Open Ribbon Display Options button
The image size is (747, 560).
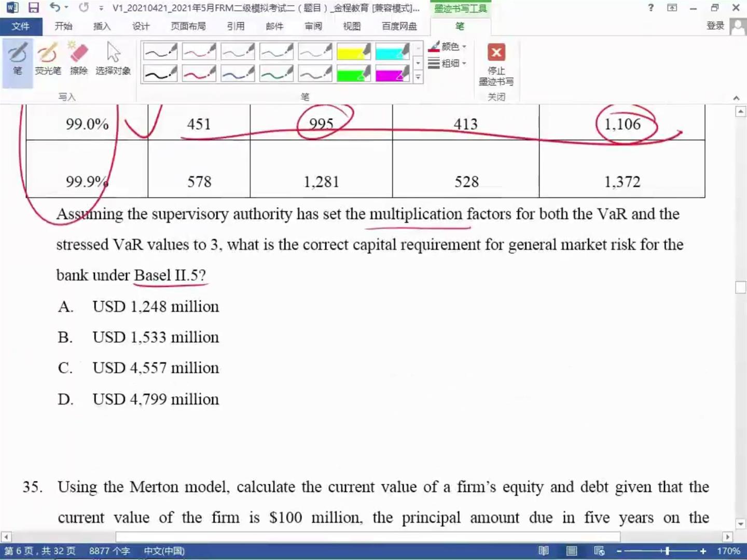(x=672, y=8)
